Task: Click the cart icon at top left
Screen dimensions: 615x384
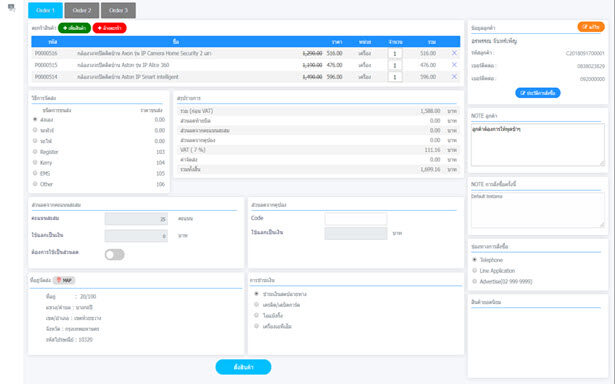Action: point(11,7)
